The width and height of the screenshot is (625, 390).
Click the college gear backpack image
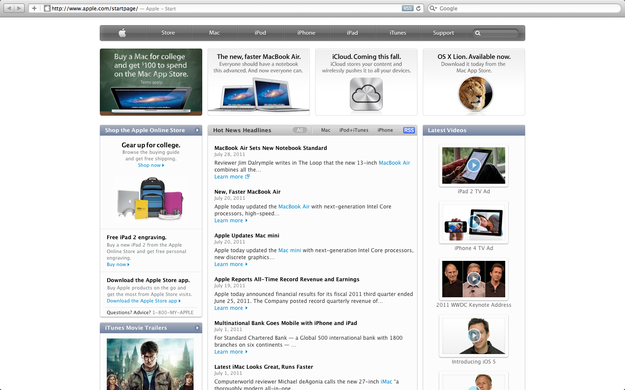pyautogui.click(x=151, y=199)
